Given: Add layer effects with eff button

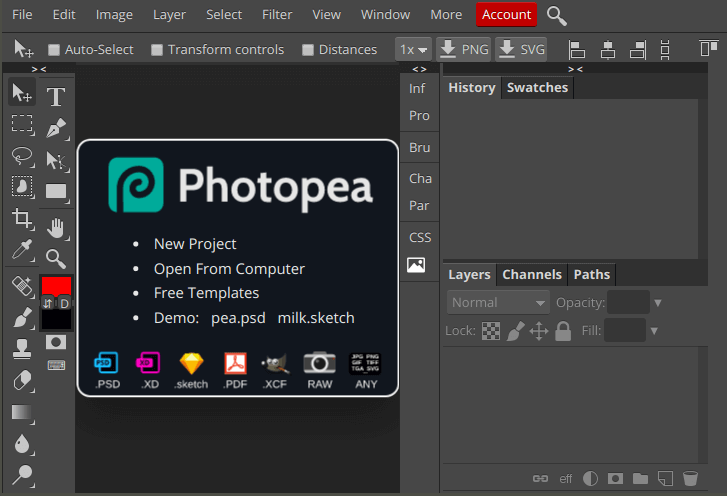Looking at the screenshot, I should click(x=565, y=478).
